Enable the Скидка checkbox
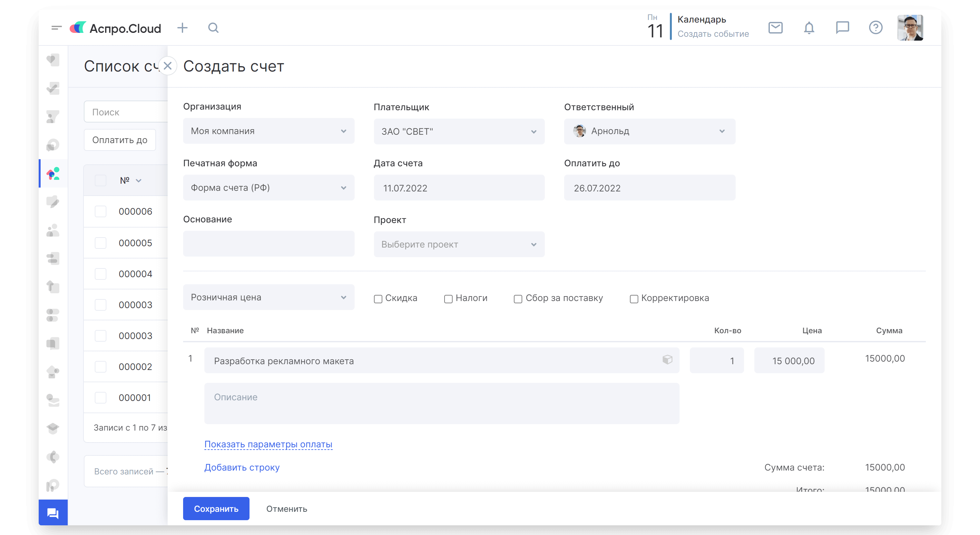Image resolution: width=980 pixels, height=535 pixels. [378, 299]
